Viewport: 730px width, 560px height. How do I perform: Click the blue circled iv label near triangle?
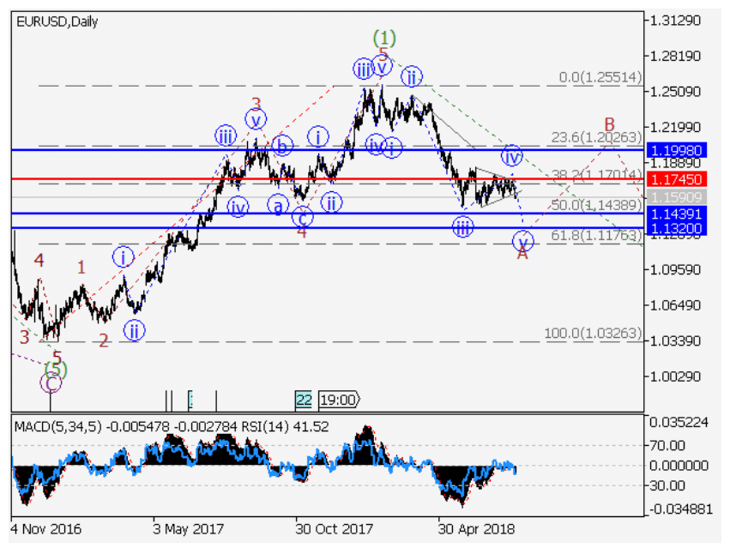pyautogui.click(x=511, y=156)
